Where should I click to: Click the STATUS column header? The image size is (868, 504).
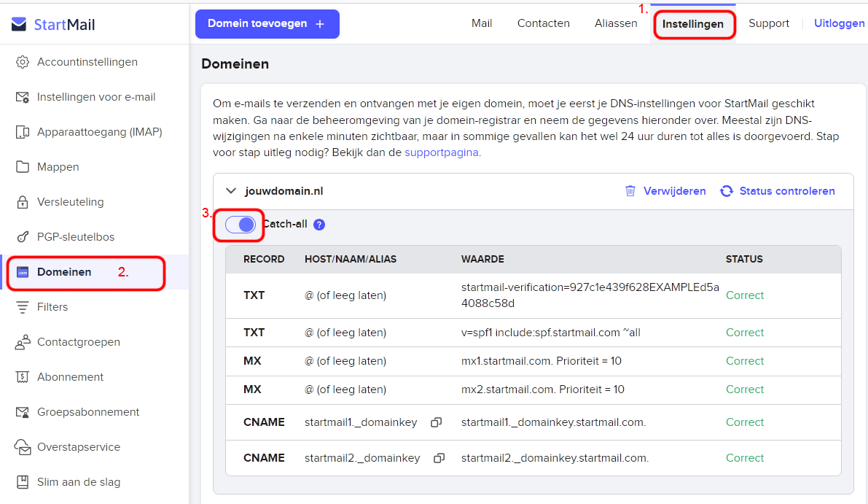point(744,259)
